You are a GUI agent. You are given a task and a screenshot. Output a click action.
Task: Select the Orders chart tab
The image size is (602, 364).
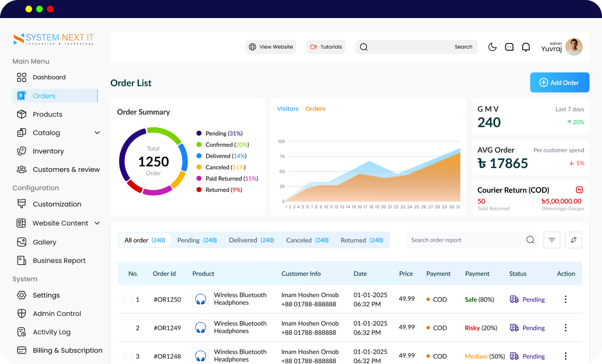[315, 109]
